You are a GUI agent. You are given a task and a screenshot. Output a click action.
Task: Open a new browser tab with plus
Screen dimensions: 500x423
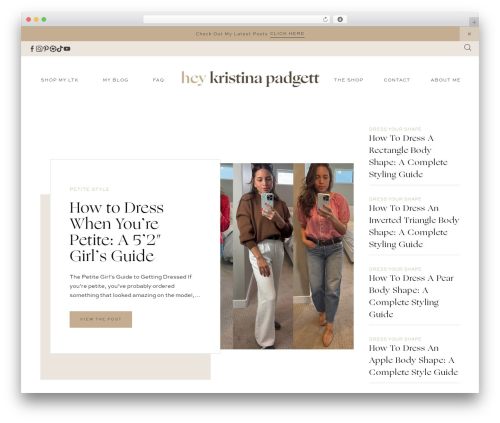click(474, 22)
